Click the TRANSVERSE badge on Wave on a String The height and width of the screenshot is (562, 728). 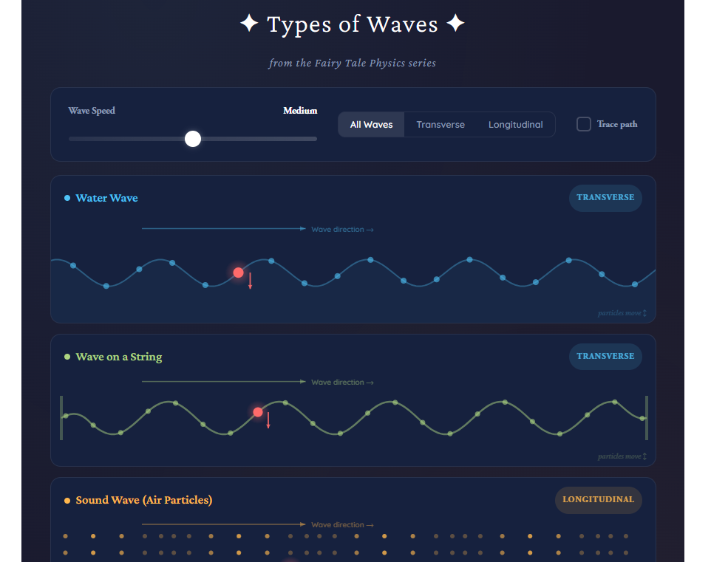605,356
